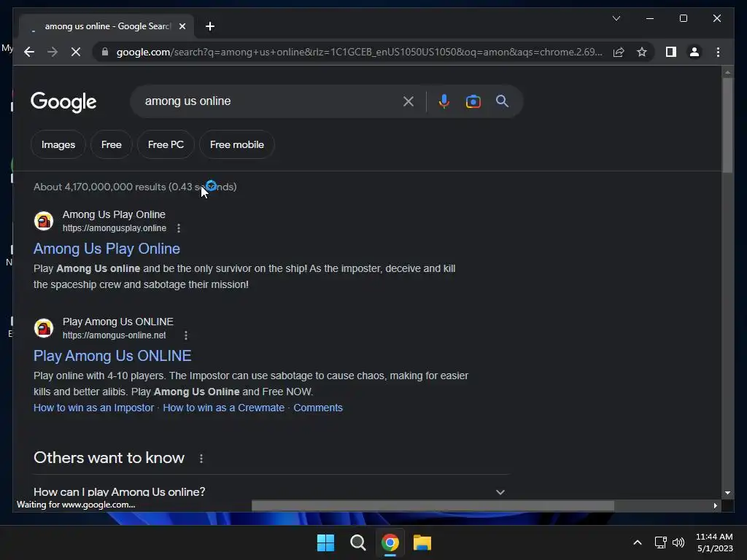Click the https://amongusplay.online URL text
Screen dimensions: 747x560
pos(115,228)
